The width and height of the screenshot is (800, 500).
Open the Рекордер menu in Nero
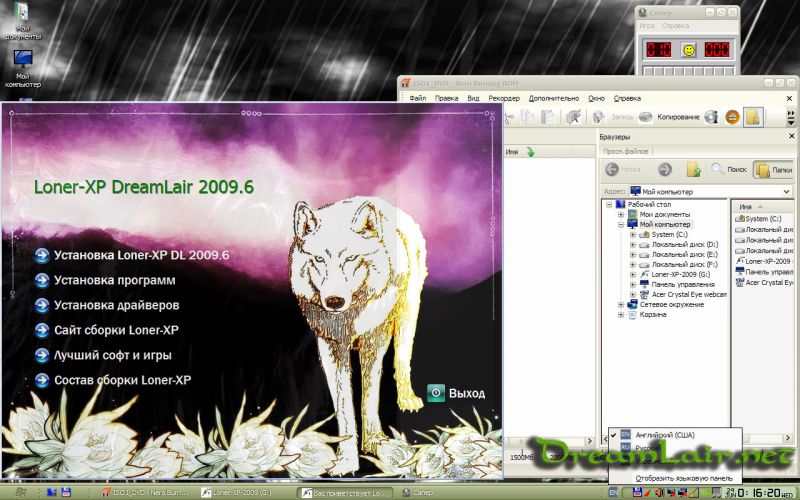504,99
